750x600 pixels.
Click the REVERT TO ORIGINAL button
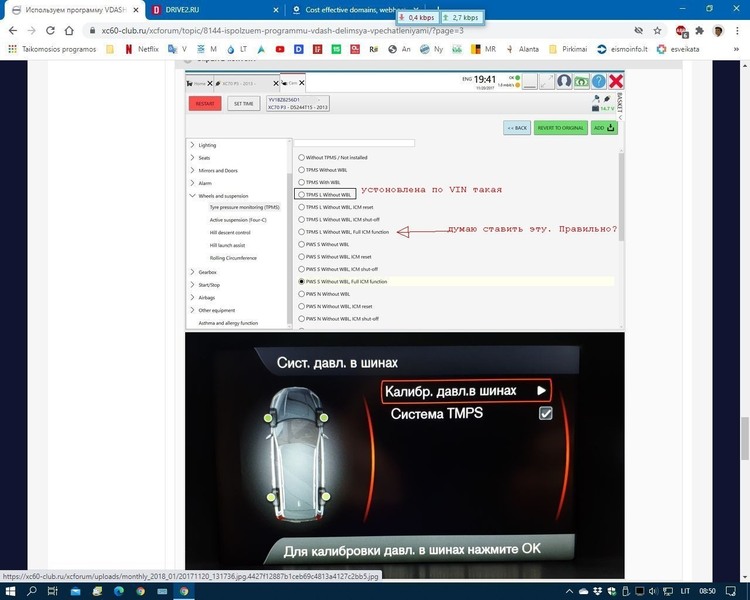point(561,128)
